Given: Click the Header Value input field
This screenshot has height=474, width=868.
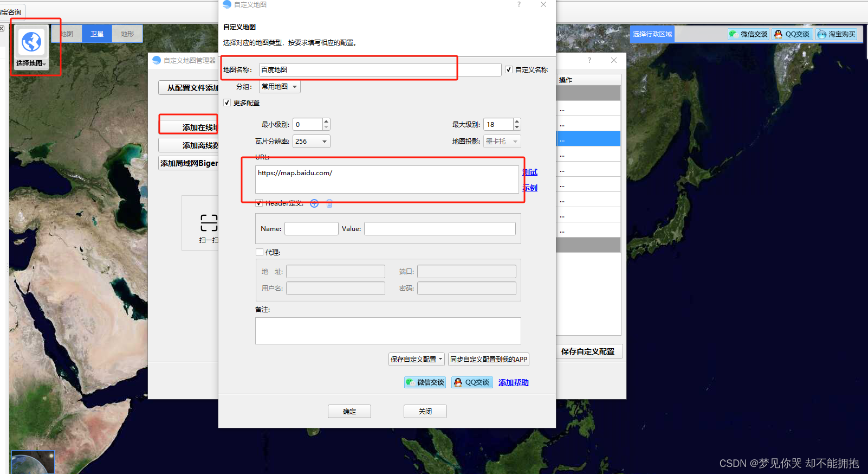Looking at the screenshot, I should (440, 228).
